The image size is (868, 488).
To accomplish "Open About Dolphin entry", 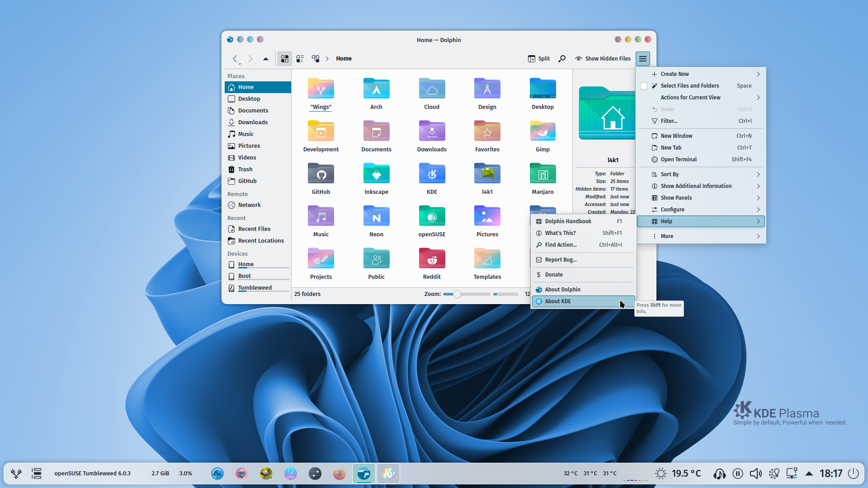I will click(584, 290).
